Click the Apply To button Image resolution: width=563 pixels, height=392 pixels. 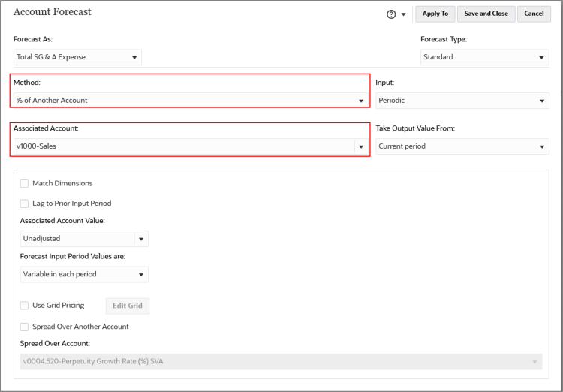click(435, 14)
